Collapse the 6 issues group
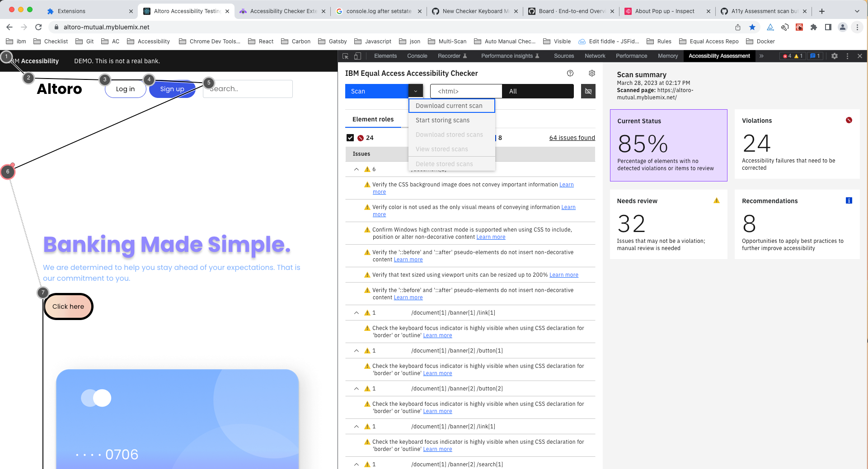 pos(357,169)
